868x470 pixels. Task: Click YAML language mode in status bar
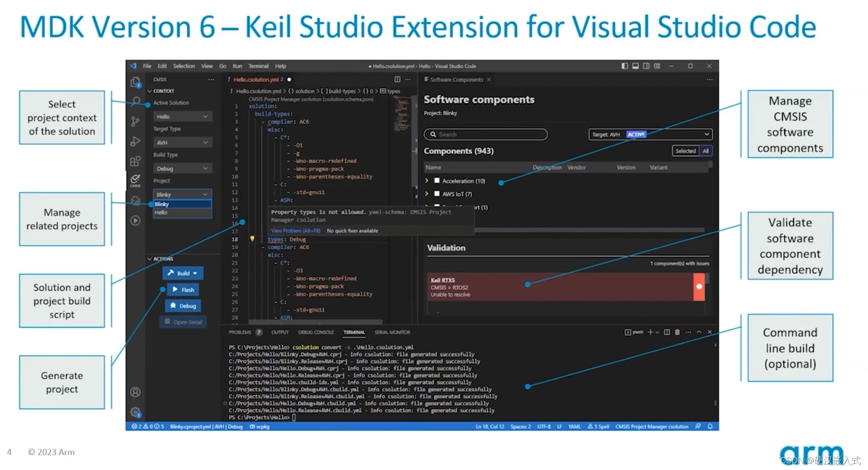[x=574, y=426]
